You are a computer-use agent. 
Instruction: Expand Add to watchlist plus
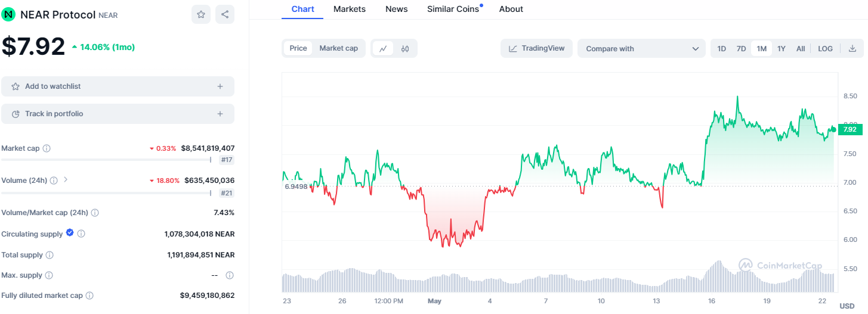pos(220,86)
